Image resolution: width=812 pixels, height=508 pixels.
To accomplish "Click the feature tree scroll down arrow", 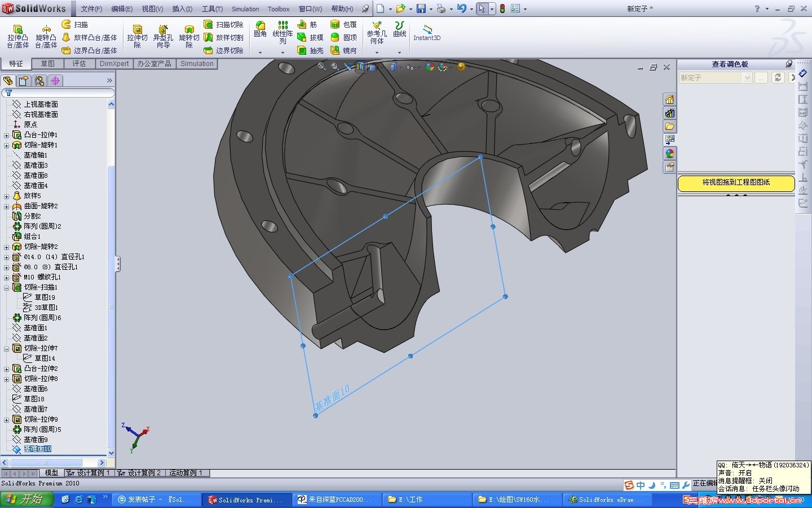I will [111, 453].
